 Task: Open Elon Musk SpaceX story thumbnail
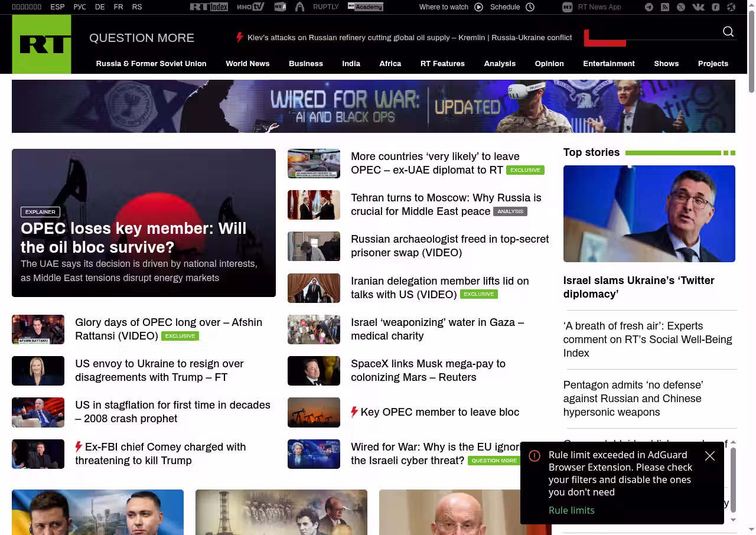point(314,371)
